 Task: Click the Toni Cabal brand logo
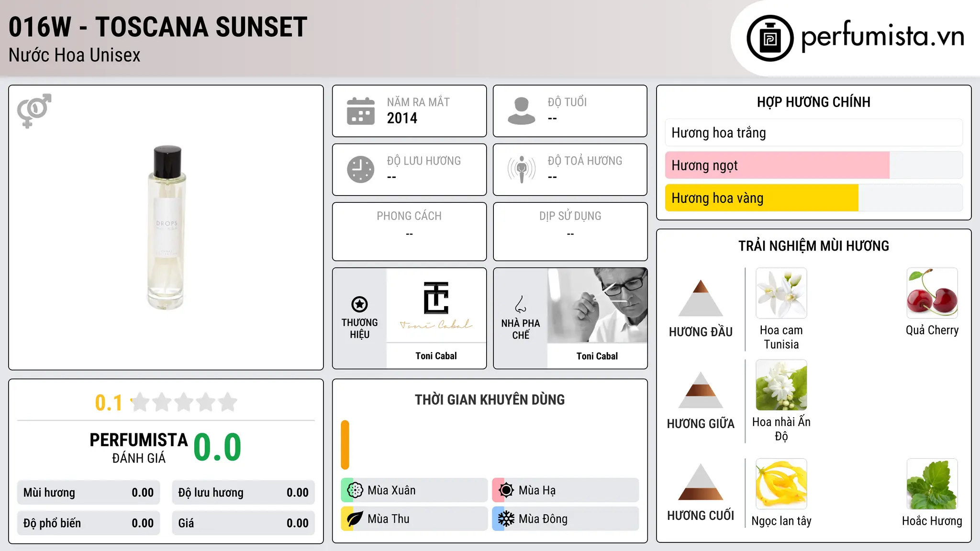(436, 305)
